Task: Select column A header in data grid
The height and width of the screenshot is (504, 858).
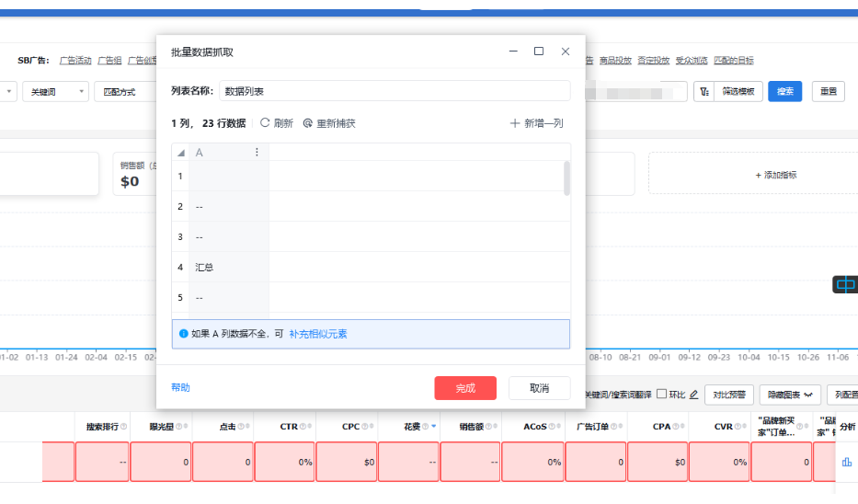Action: 229,152
